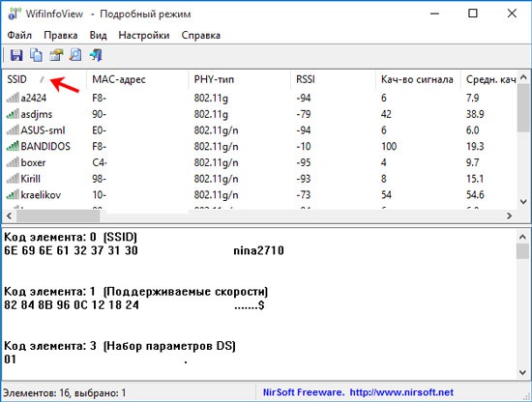532x402 pixels.
Task: Sort by the PHY-тип column header
Action: [x=240, y=79]
